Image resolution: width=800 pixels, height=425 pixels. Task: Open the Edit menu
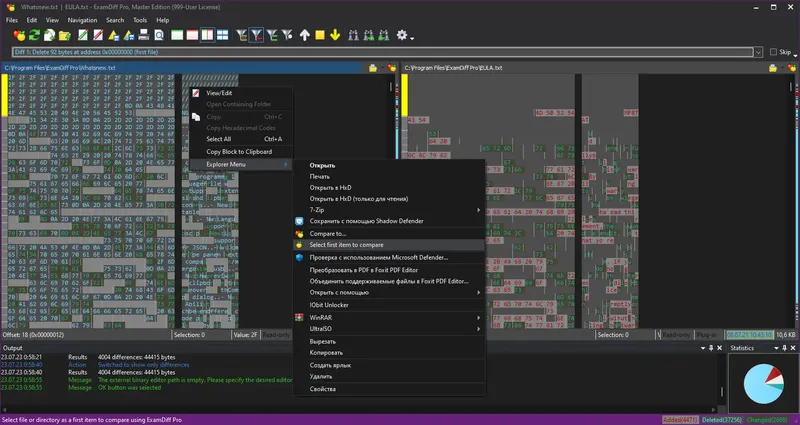click(x=32, y=20)
